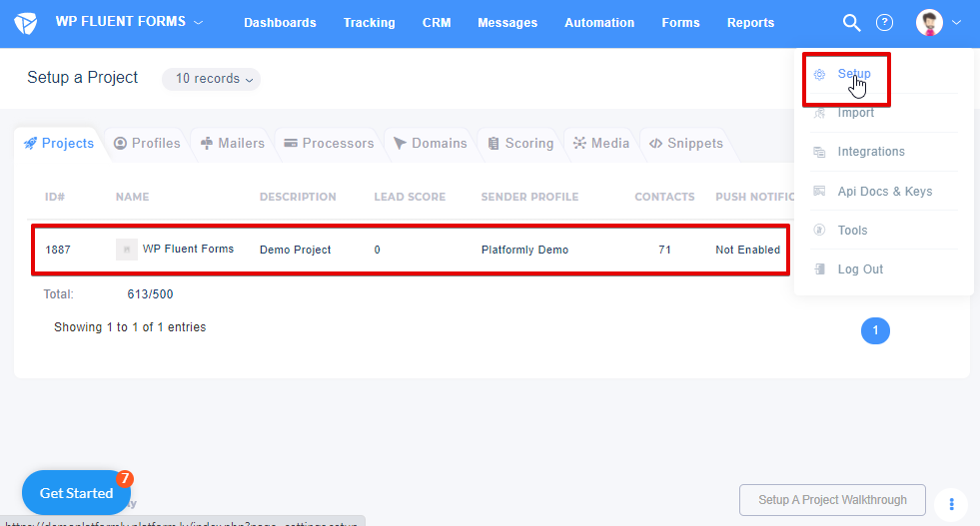Open the Automation menu
980x526 pixels.
coord(599,23)
